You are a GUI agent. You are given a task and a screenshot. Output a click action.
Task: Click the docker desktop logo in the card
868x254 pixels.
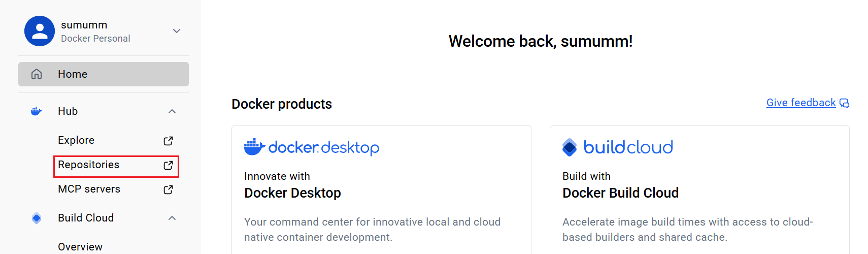point(312,147)
